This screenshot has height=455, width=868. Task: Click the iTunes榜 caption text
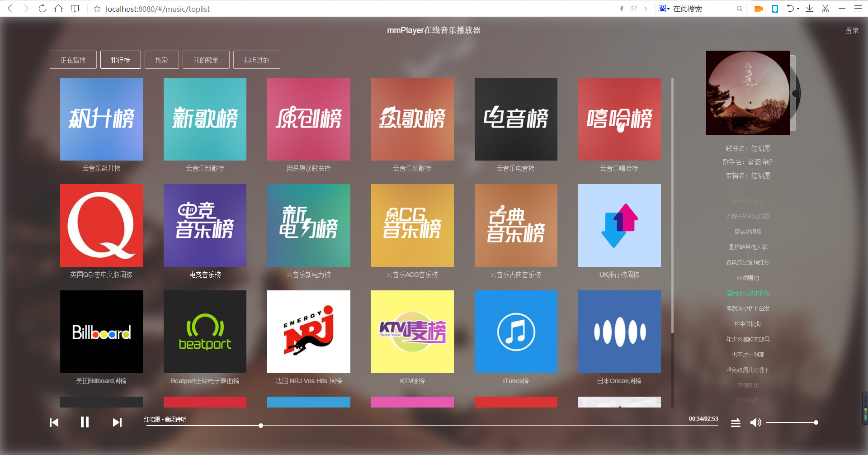point(516,381)
